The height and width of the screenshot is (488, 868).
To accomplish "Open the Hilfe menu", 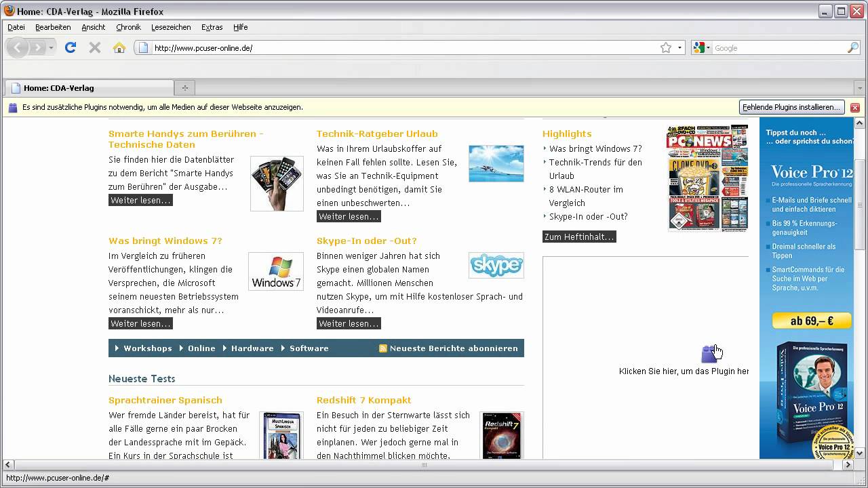I will [x=240, y=27].
